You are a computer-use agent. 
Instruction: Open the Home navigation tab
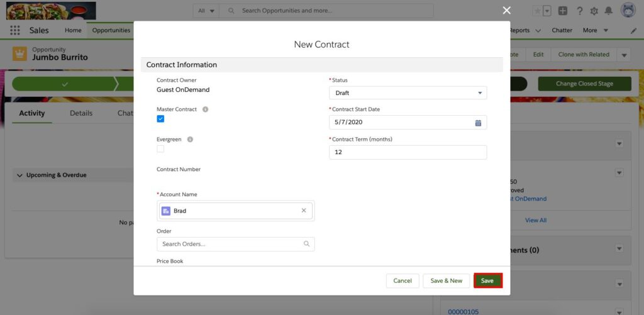(73, 30)
